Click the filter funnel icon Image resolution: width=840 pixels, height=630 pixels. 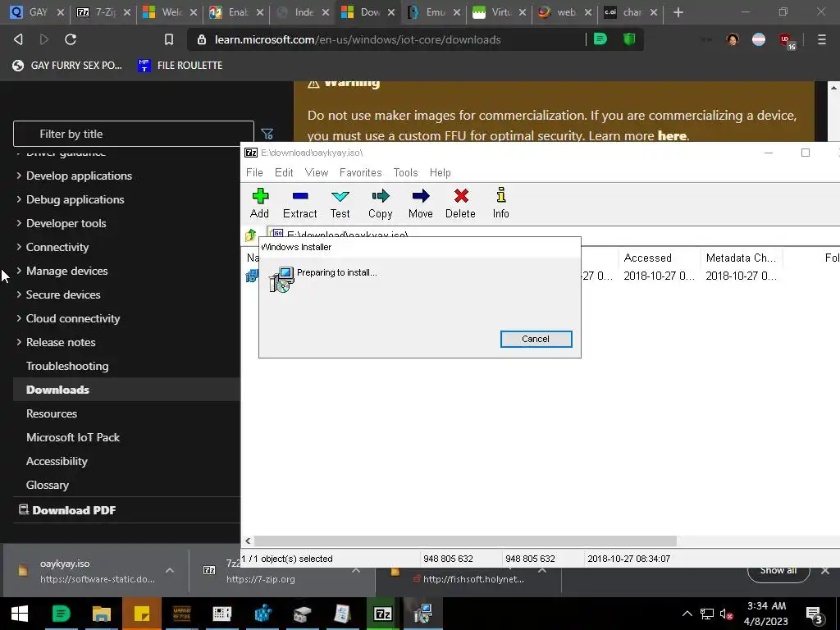click(267, 134)
